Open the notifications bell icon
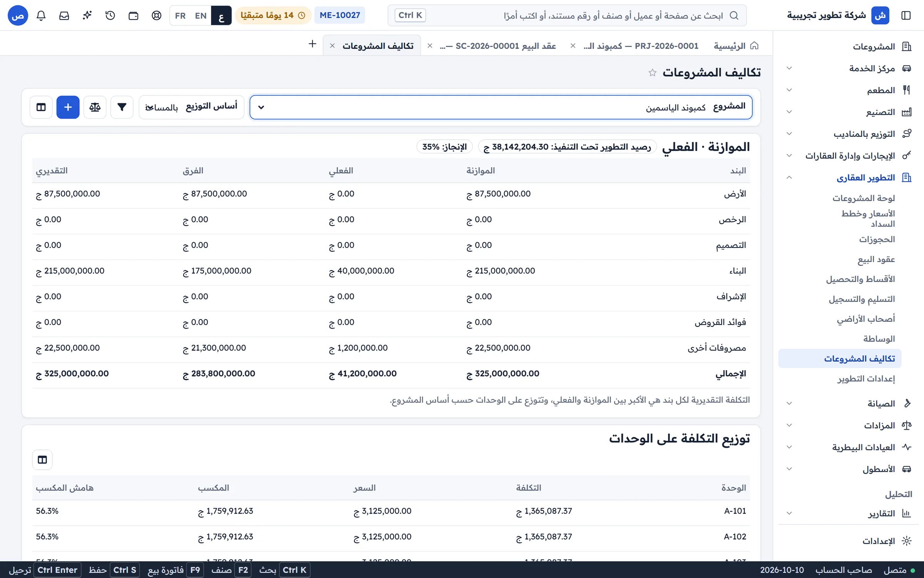924x578 pixels. click(41, 15)
